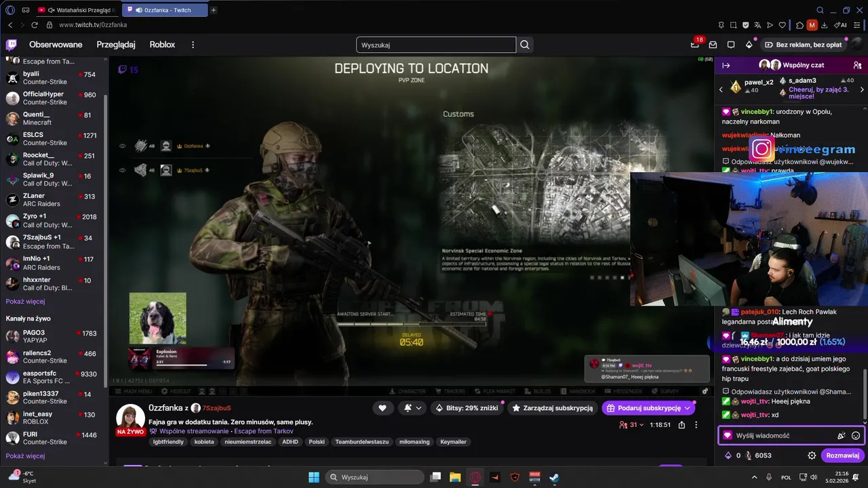Click the Twitch search field Wyszukaj
The image size is (868, 488).
tap(436, 45)
